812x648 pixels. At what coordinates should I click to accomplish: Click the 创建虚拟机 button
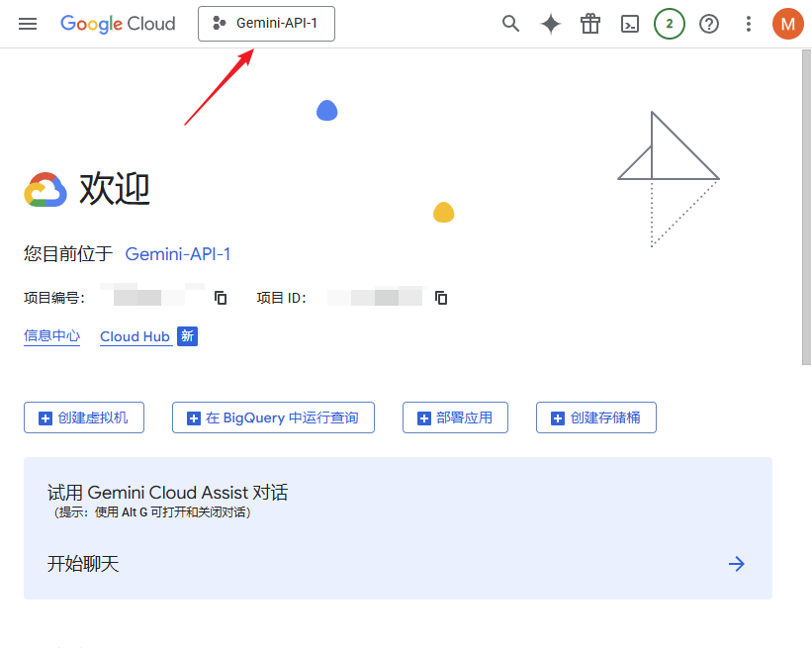tap(84, 417)
